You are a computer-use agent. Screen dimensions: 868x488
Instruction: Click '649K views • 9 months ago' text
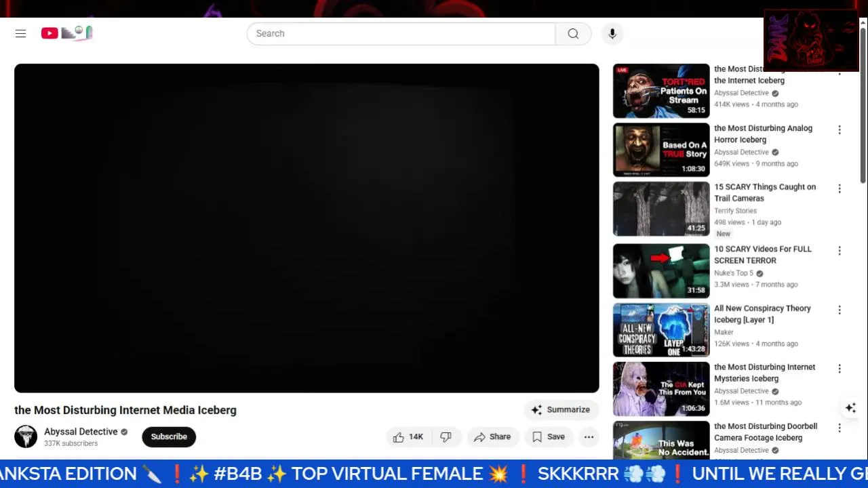(756, 163)
